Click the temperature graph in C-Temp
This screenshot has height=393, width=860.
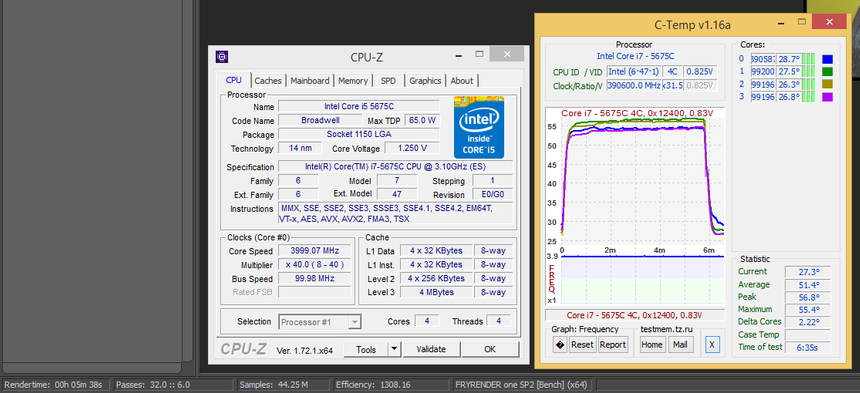coord(635,180)
